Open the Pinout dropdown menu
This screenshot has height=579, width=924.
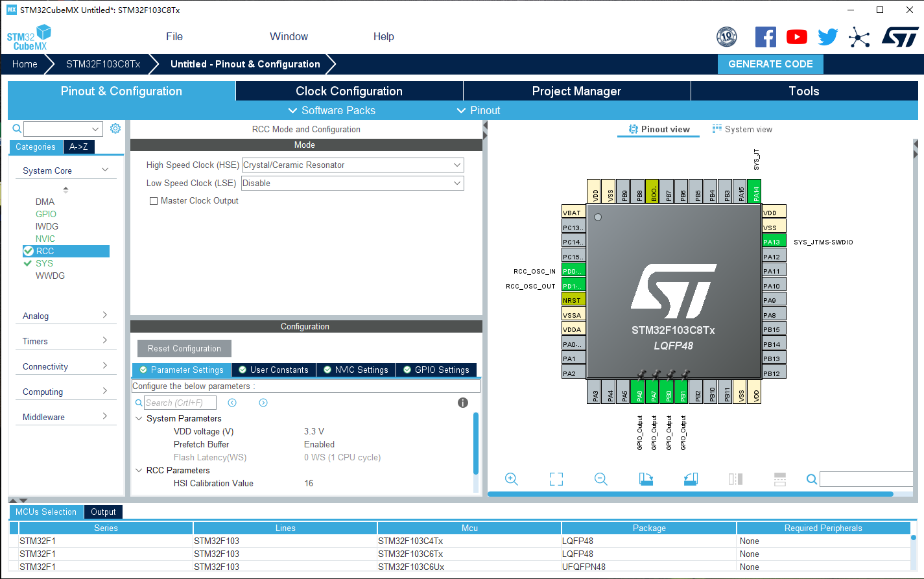pyautogui.click(x=479, y=110)
